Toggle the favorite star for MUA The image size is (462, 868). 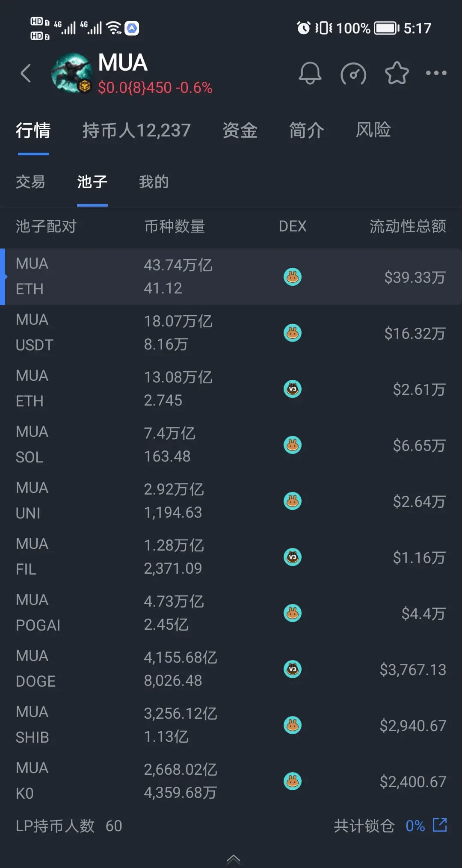coord(397,73)
